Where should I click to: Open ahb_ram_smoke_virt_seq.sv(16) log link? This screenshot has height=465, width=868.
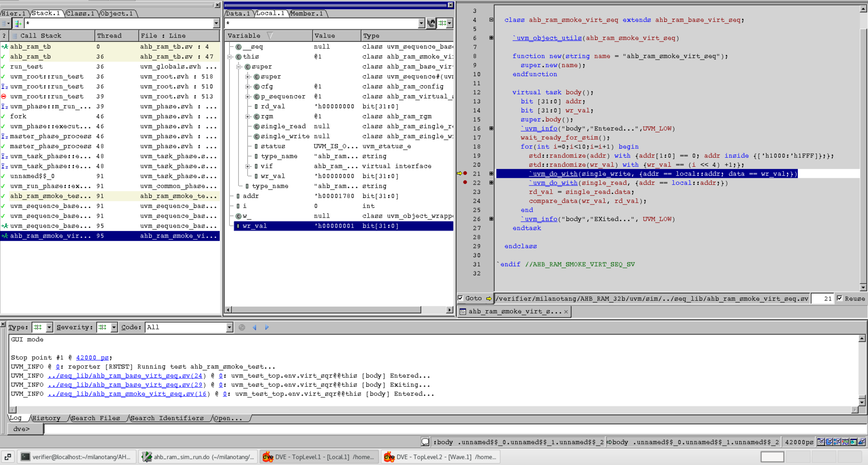(127, 393)
